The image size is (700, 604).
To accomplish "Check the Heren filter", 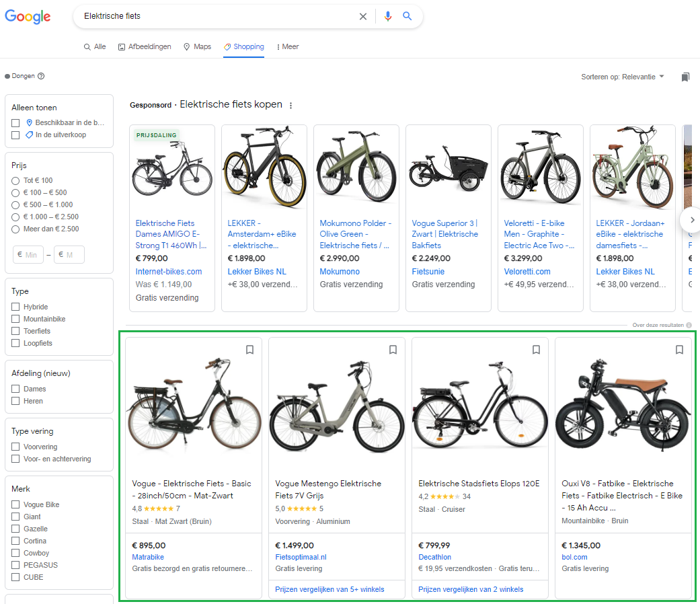I will tap(15, 401).
